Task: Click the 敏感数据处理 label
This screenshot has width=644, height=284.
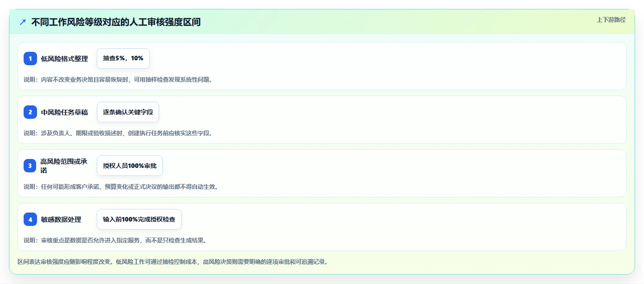Action: 61,219
